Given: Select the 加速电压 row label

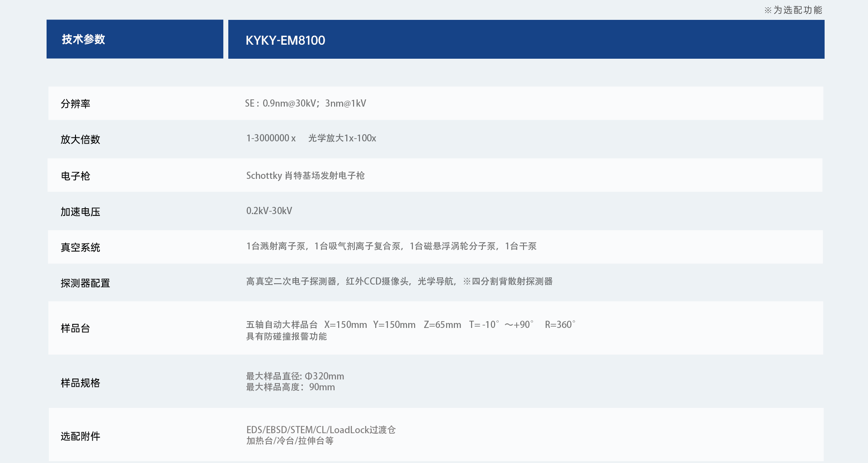Looking at the screenshot, I should tap(80, 212).
